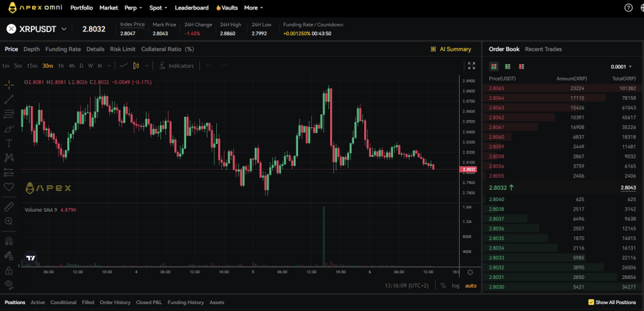Open the Fibonacci retracement tool
The width and height of the screenshot is (644, 311).
pyautogui.click(x=9, y=114)
